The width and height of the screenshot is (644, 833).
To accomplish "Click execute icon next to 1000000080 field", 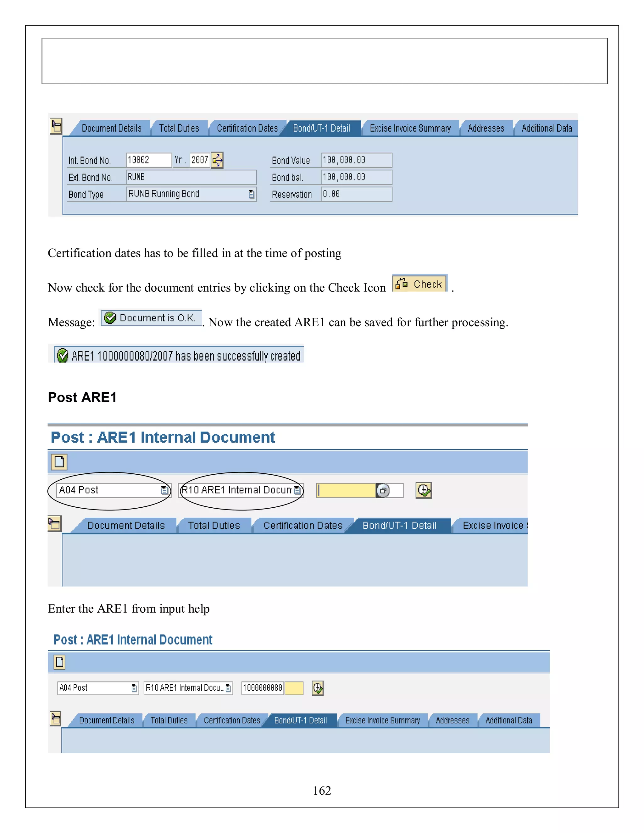I will (x=317, y=688).
